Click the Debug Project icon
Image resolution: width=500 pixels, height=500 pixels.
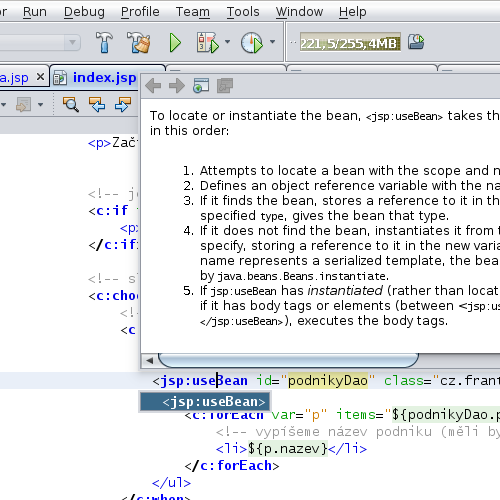[208, 42]
